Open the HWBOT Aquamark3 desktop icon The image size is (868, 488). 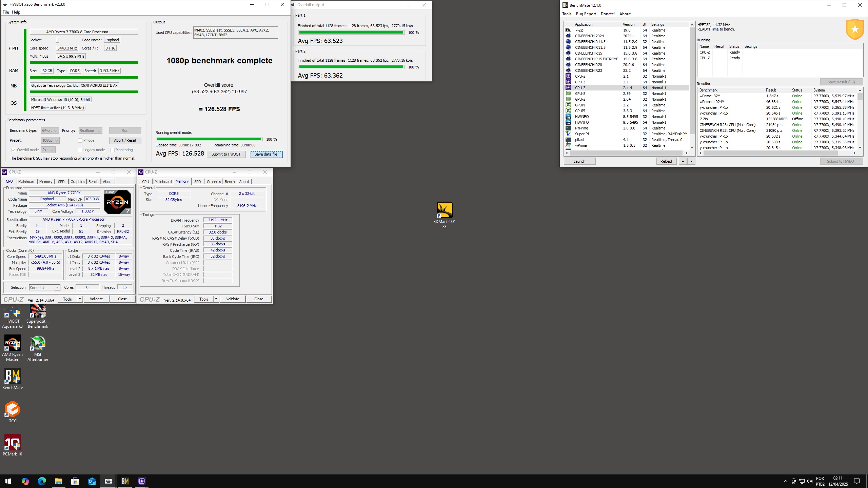[13, 317]
